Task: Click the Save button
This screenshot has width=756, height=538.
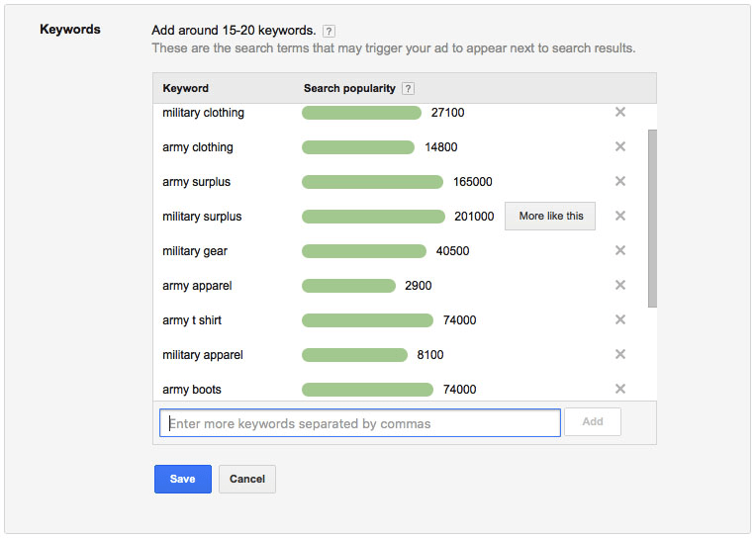Action: [183, 479]
